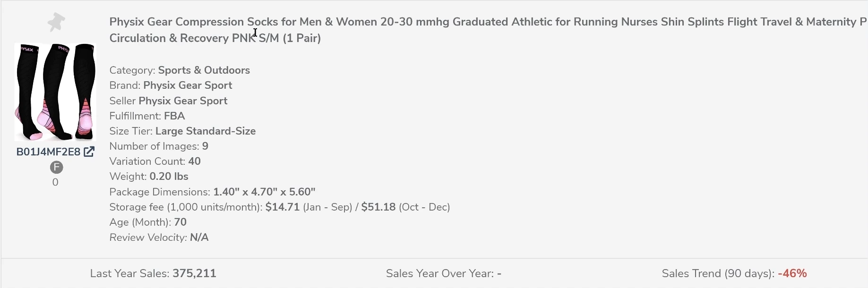Click the Last Year Sales figure 375,211

click(x=194, y=273)
